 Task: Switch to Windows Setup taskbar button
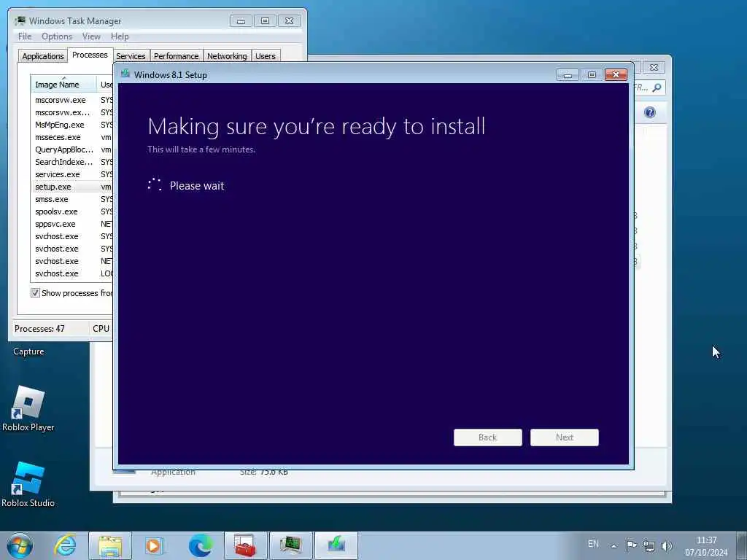coord(336,545)
